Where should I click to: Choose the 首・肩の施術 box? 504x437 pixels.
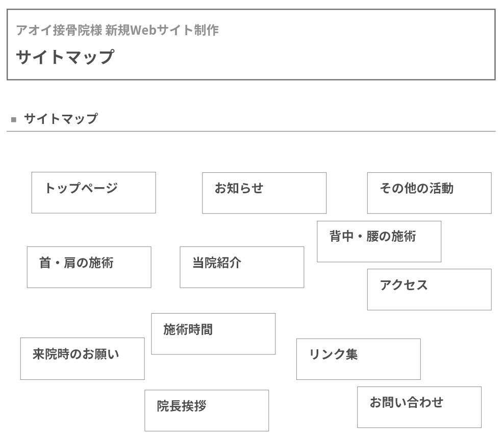click(x=89, y=267)
